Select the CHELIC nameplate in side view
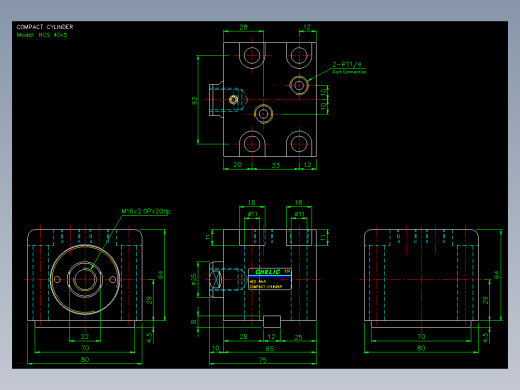The height and width of the screenshot is (390, 520). point(270,279)
